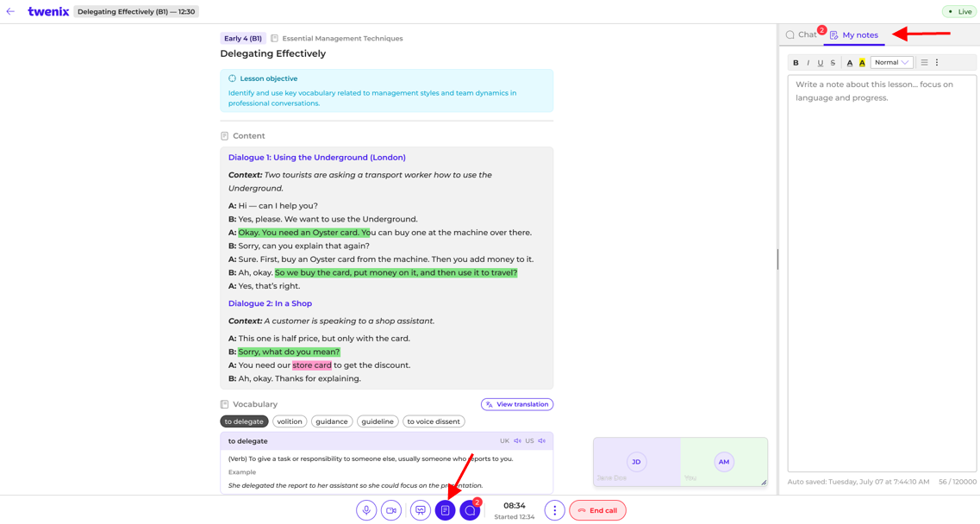Screen dimensions: 980x524
Task: Select the My notes tab
Action: coord(854,35)
